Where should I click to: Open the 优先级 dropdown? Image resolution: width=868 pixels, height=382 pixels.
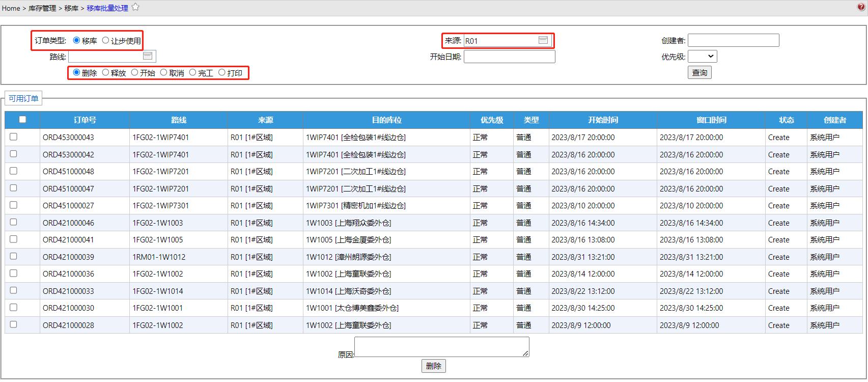pyautogui.click(x=703, y=56)
